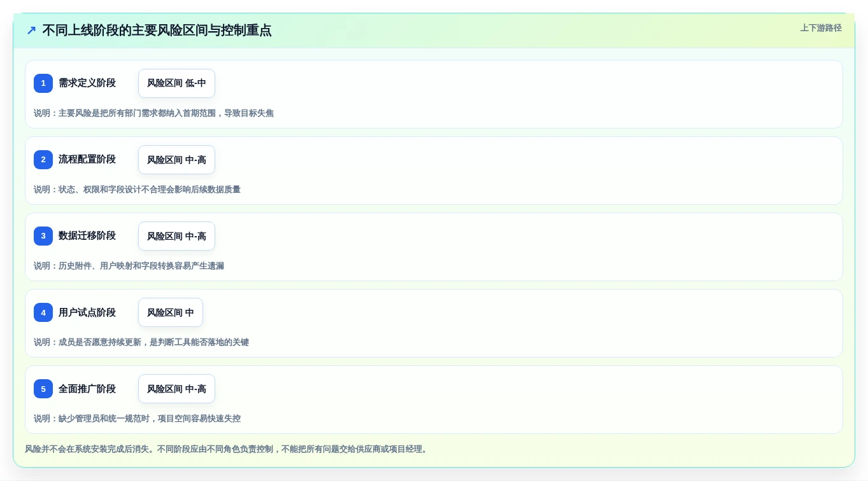Screen dimensions: 868x481
Task: Click the note about 缺少管理员和统一规范
Action: click(x=137, y=419)
